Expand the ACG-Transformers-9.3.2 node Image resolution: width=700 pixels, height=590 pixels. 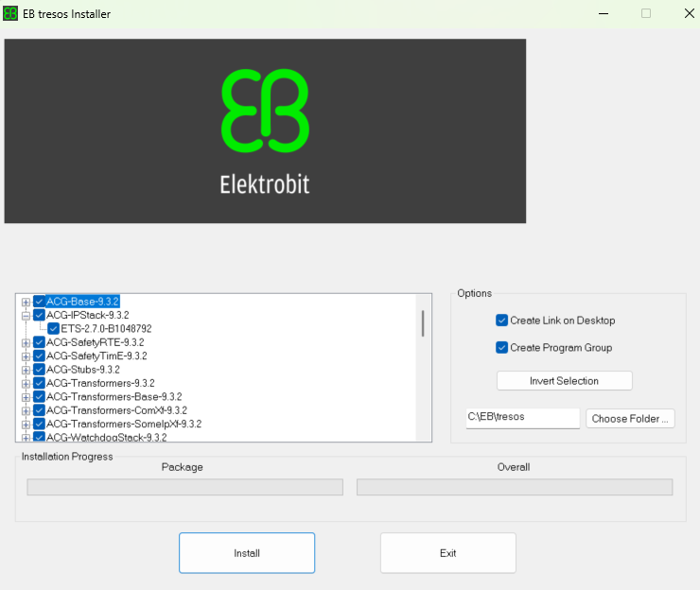26,384
